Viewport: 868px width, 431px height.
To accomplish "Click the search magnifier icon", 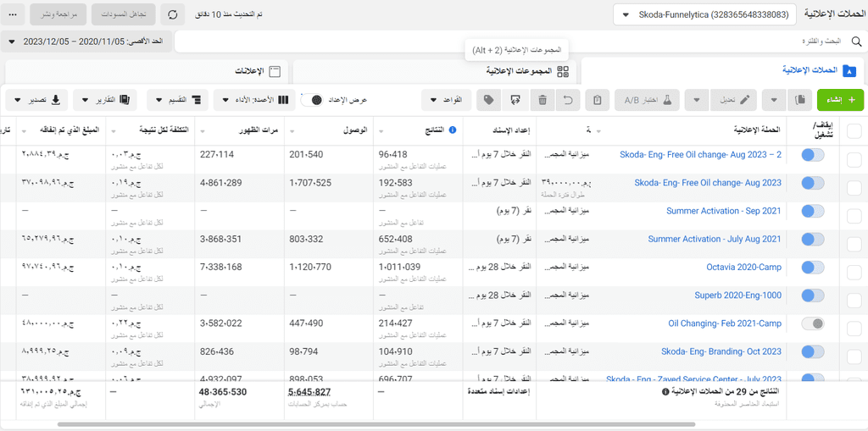I will click(x=856, y=41).
